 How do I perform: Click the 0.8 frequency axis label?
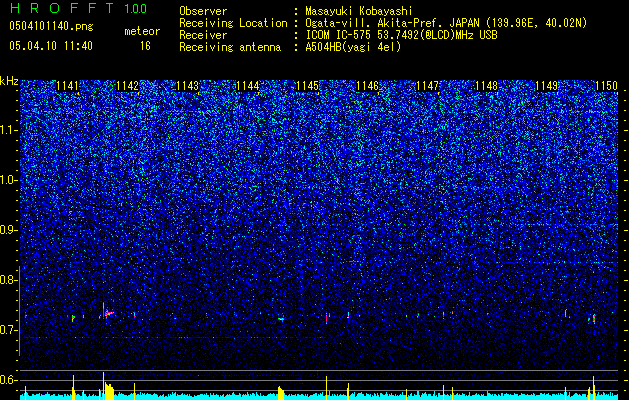coord(8,280)
